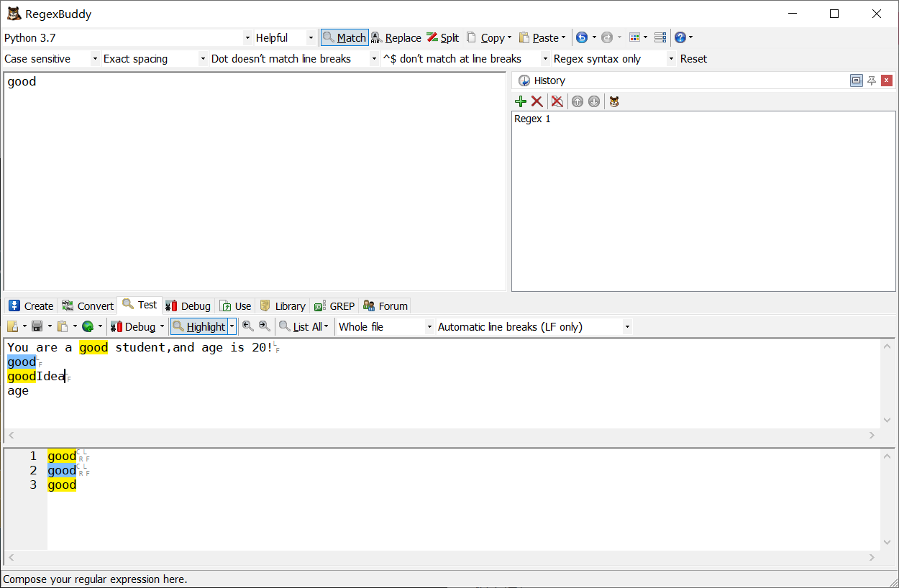Open the Debug tab
The image size is (899, 588).
(188, 306)
